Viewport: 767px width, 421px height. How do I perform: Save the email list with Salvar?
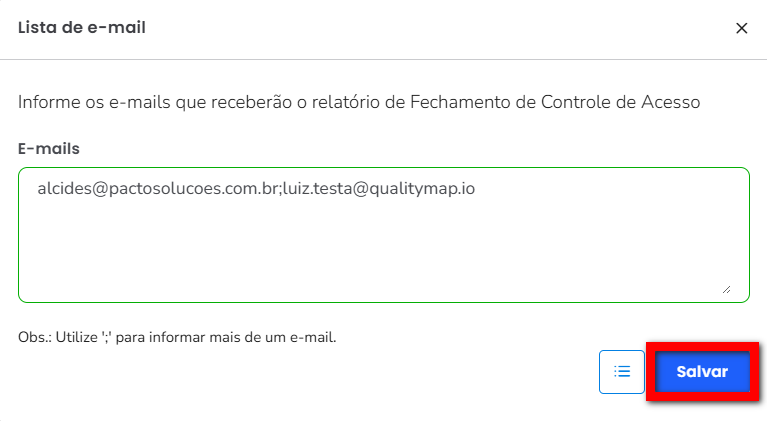click(702, 372)
